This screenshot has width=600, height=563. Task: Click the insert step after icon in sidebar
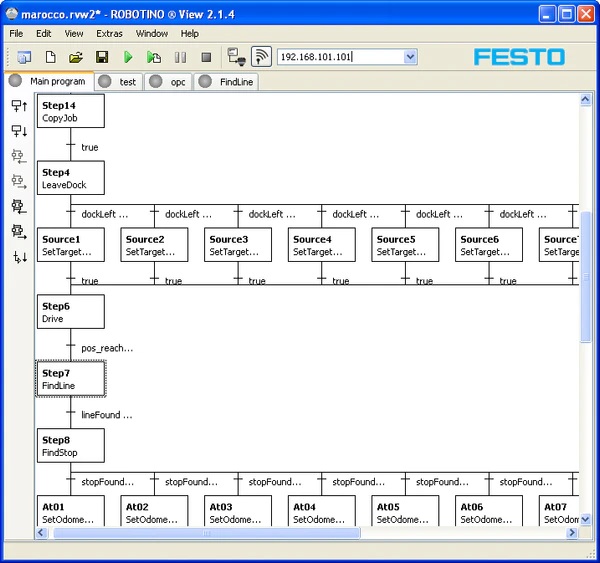coord(18,130)
